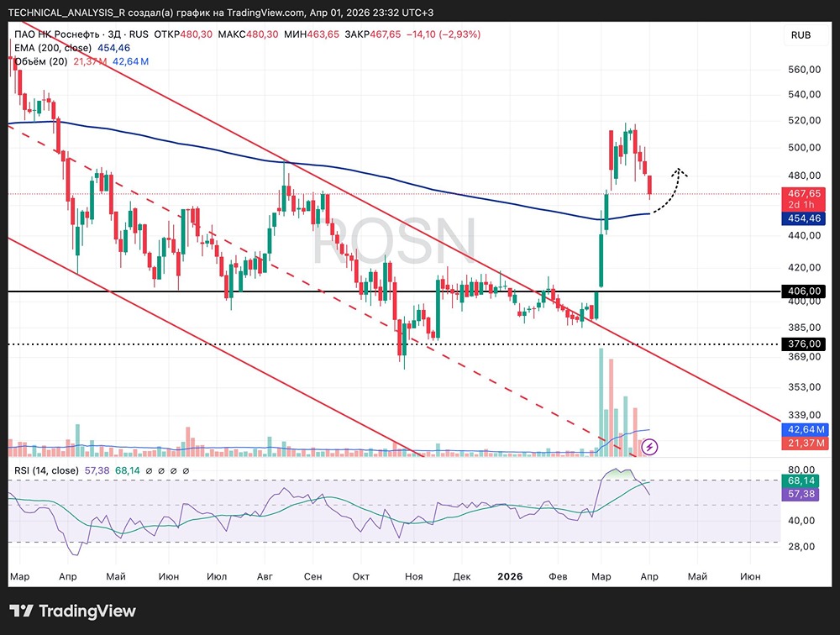Viewport: 840px width, 635px height.
Task: Click the Сен label on the time axis
Action: coord(312,576)
